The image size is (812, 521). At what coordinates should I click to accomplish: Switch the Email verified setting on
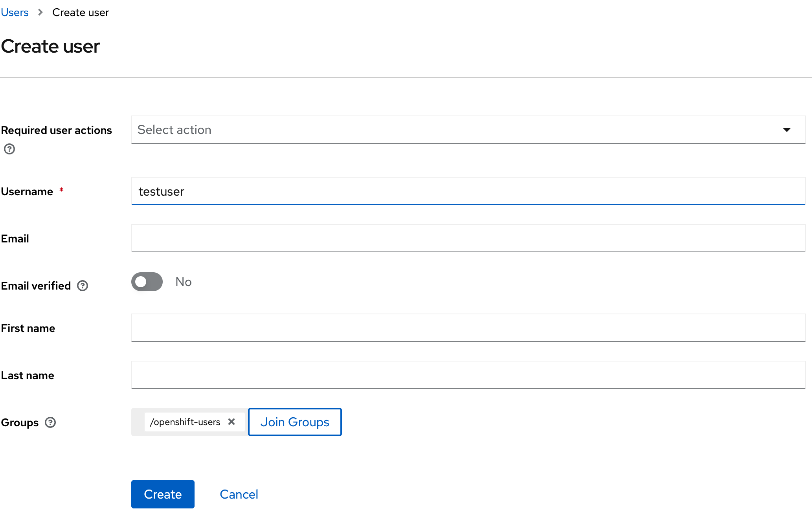[x=147, y=282]
